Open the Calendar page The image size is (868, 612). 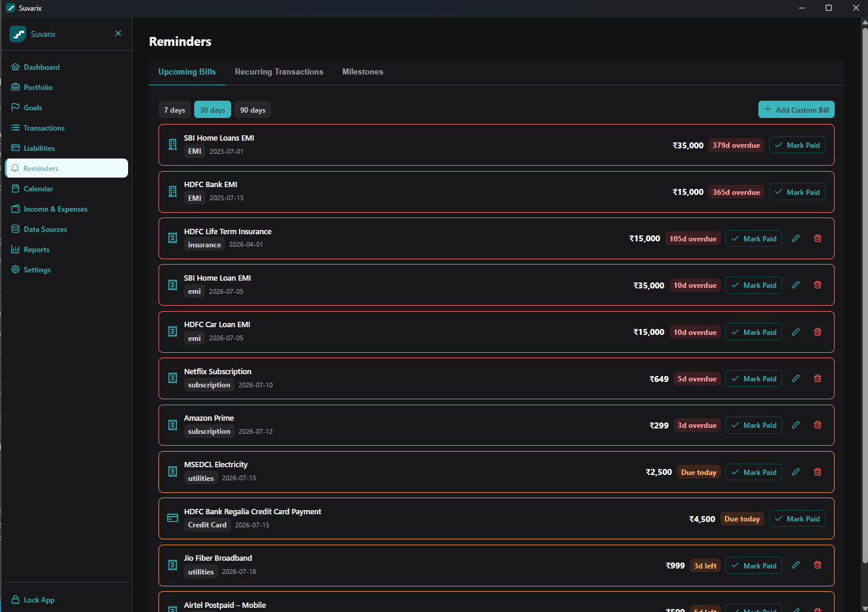point(66,189)
